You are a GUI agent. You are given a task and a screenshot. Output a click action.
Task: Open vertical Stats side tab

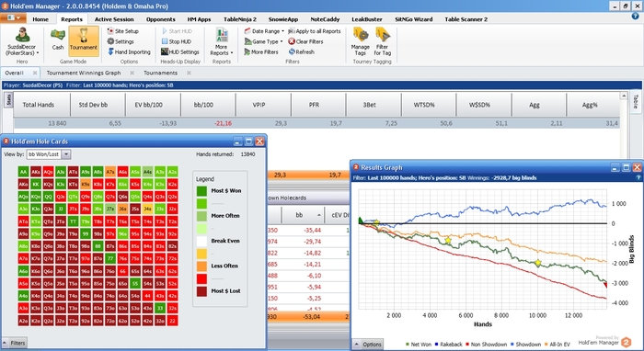(8, 100)
